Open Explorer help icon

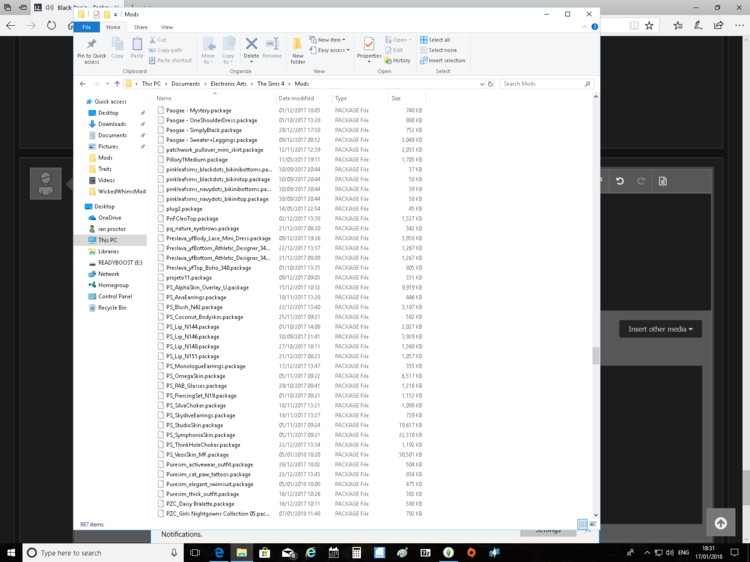(x=595, y=27)
